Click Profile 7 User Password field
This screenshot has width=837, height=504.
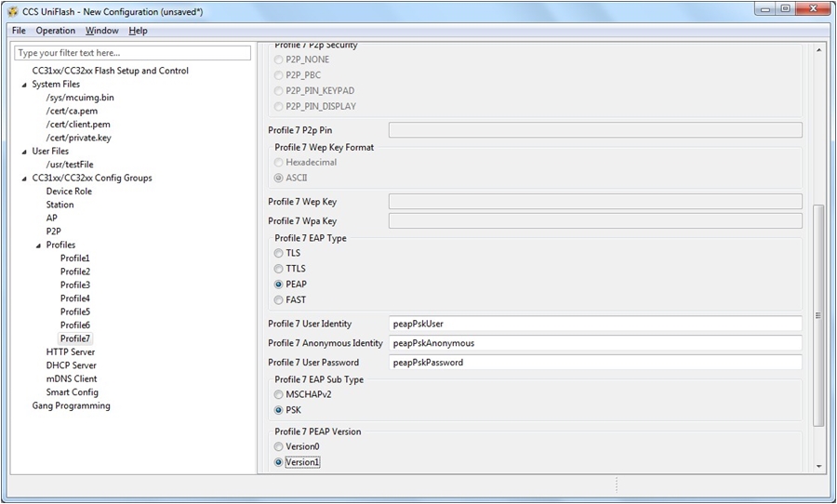(595, 362)
